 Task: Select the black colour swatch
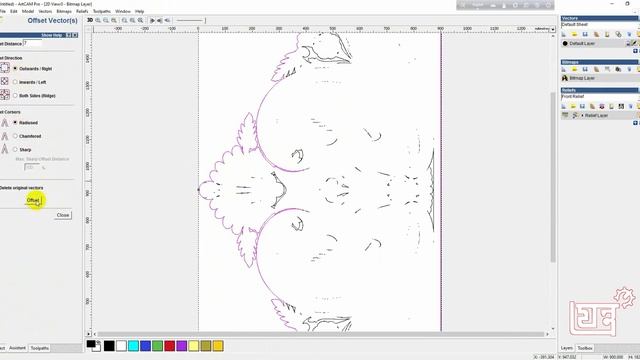point(109,346)
